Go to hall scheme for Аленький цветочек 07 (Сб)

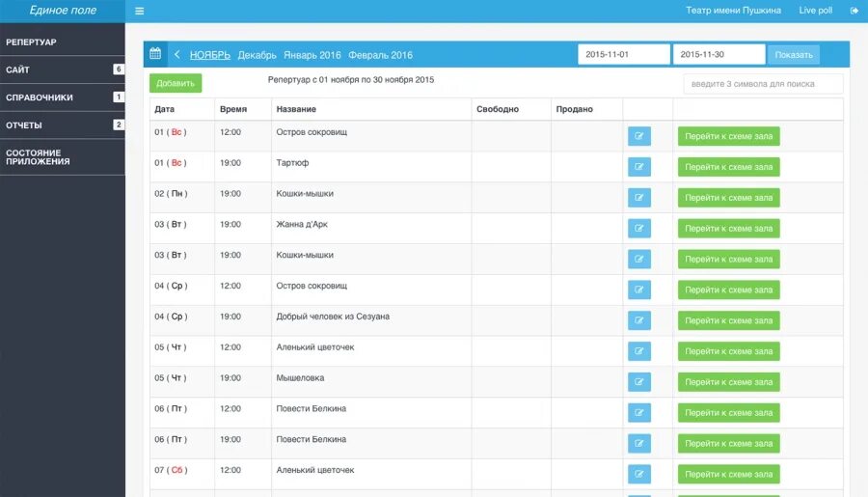point(728,474)
